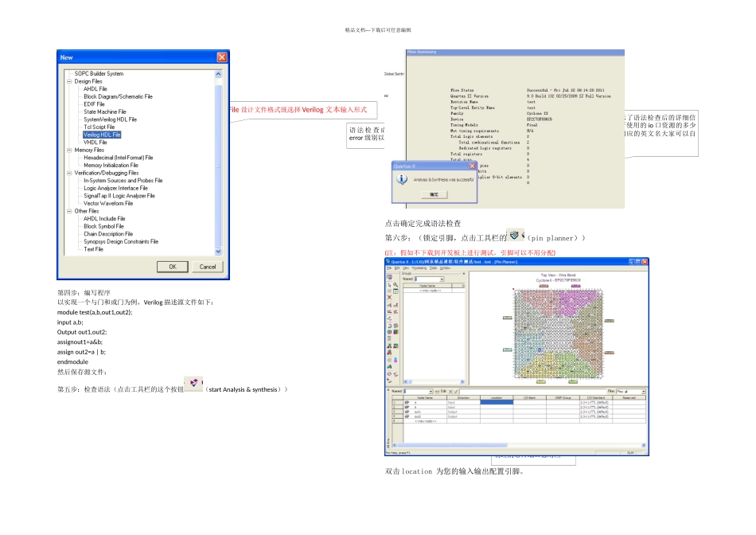The image size is (756, 535).
Task: Click the Direction column header
Action: click(x=463, y=397)
